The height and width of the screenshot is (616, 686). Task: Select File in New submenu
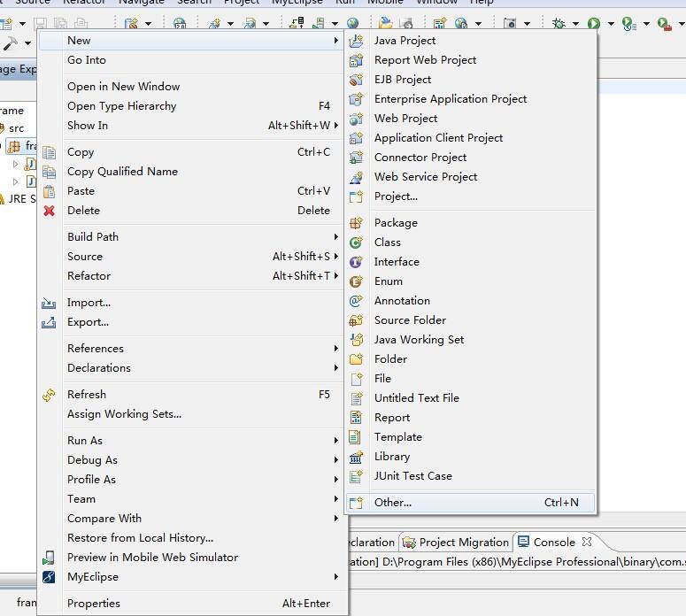pos(470,379)
